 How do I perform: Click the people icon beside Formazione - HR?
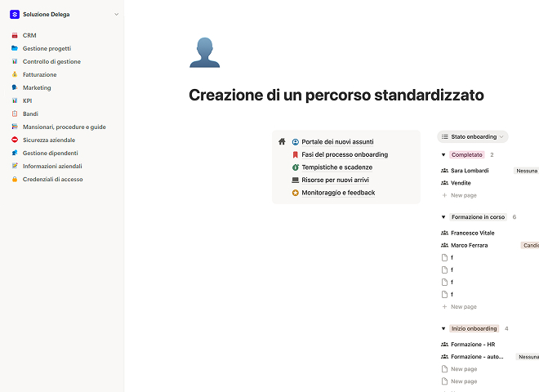444,344
